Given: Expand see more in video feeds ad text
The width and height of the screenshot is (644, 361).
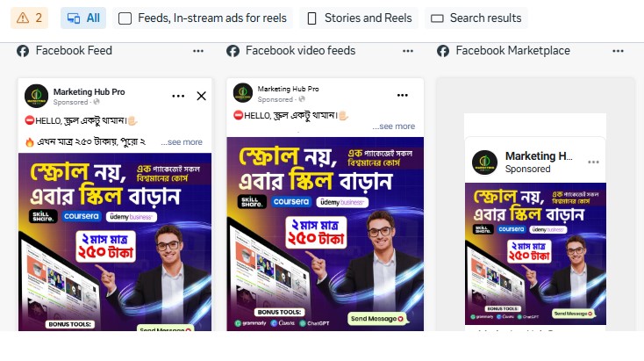Looking at the screenshot, I should click(394, 126).
